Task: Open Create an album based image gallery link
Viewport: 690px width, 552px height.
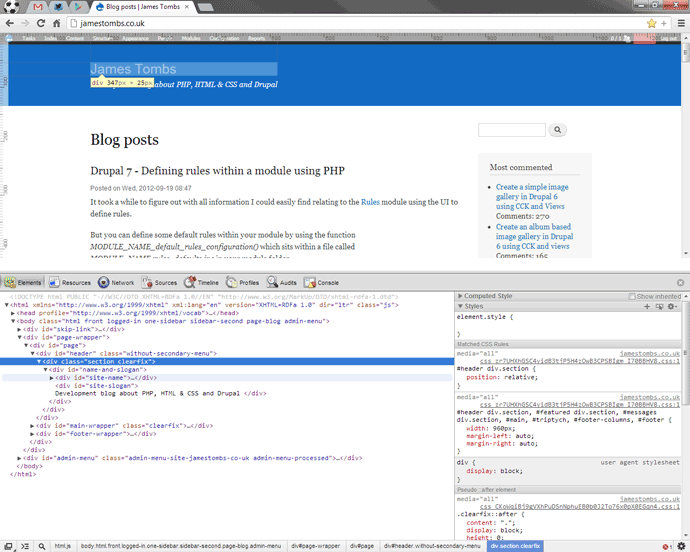Action: [534, 236]
